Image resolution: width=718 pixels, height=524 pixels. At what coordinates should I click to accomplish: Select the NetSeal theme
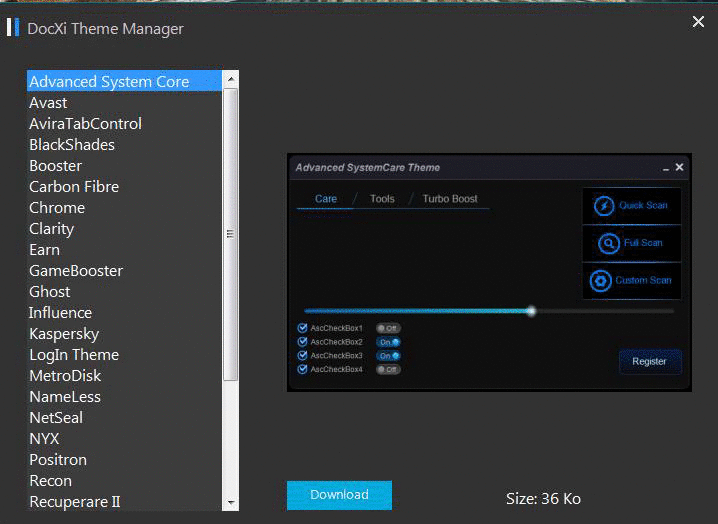tap(125, 418)
